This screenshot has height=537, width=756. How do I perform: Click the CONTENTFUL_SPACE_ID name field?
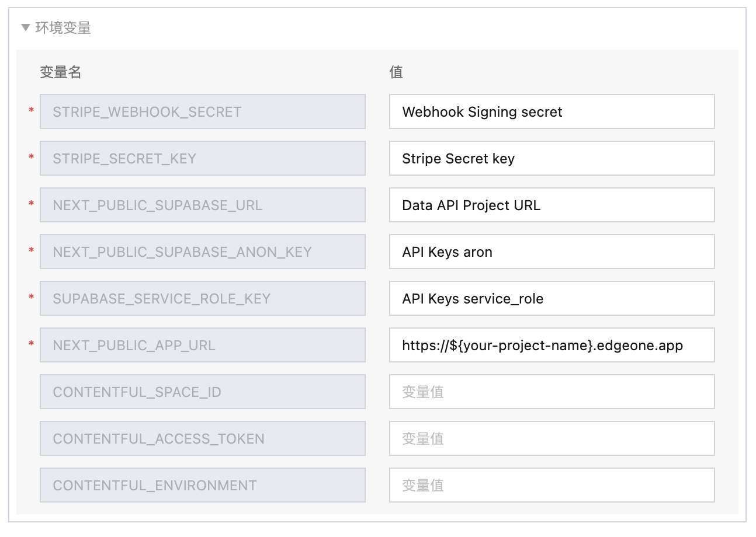(x=202, y=392)
